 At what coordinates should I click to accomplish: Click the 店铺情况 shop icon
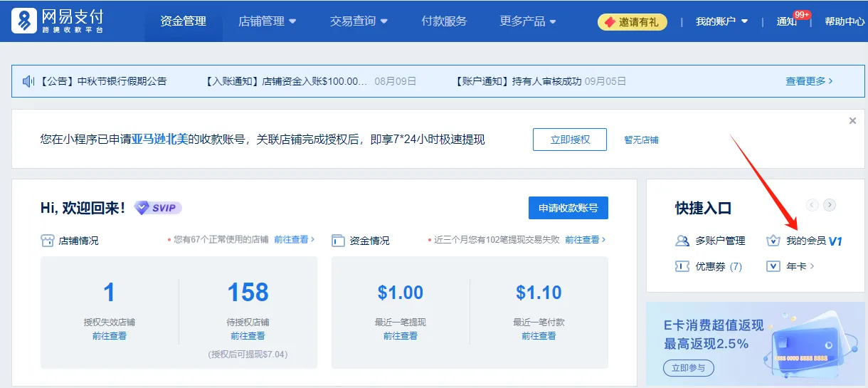pyautogui.click(x=47, y=241)
